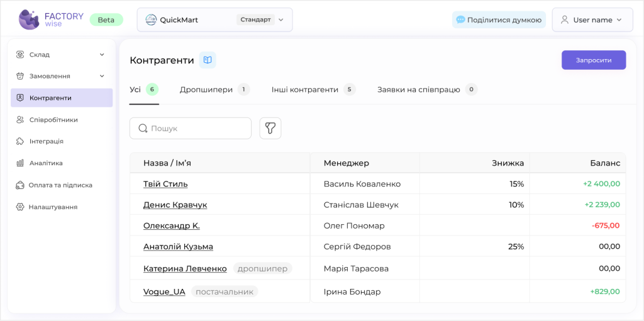Open Оплата та підписка in sidebar
This screenshot has height=321, width=644.
point(60,185)
